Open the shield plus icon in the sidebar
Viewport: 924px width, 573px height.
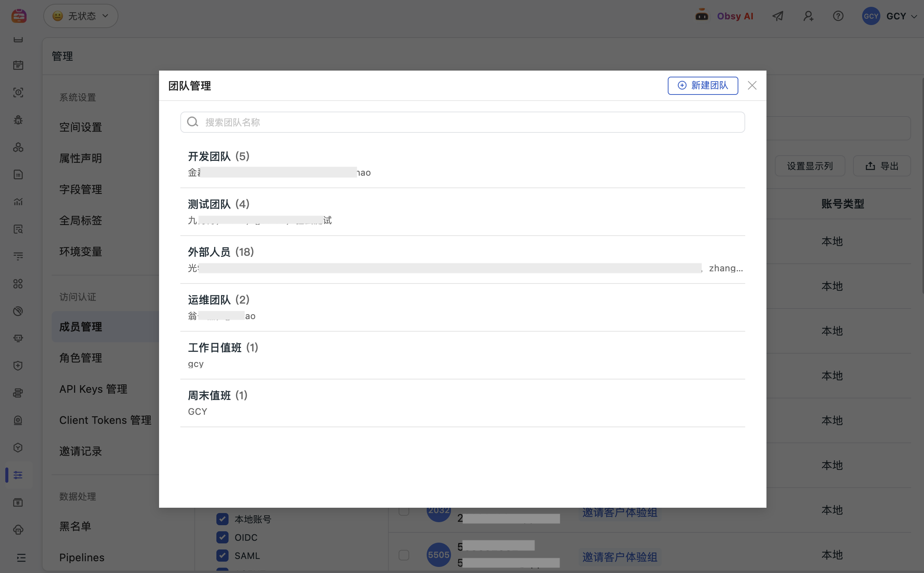[x=18, y=365]
